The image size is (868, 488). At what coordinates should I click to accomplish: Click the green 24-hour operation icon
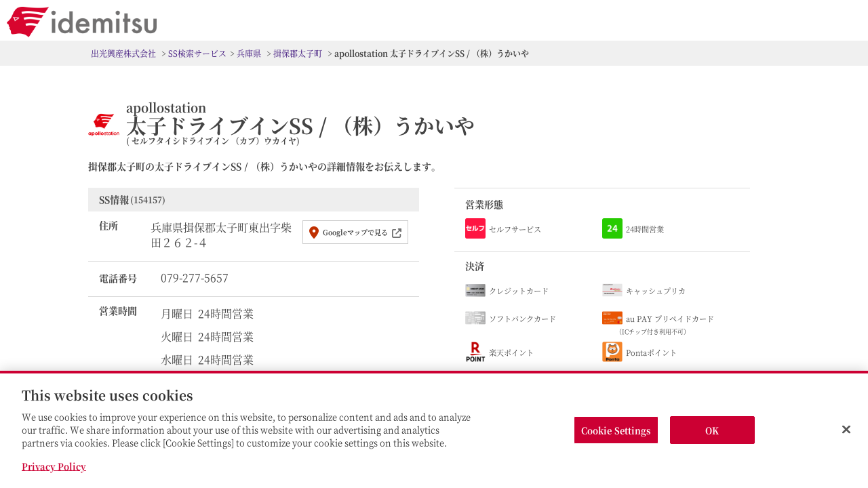pyautogui.click(x=612, y=228)
